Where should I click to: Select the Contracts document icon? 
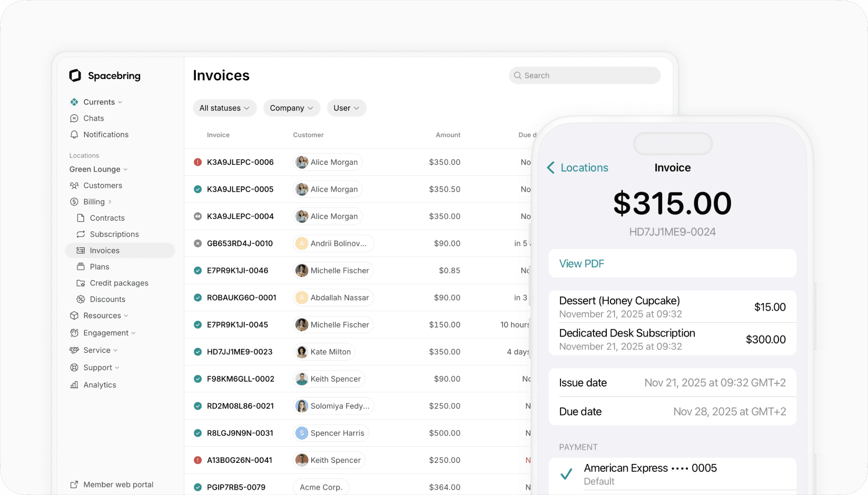[x=81, y=217]
